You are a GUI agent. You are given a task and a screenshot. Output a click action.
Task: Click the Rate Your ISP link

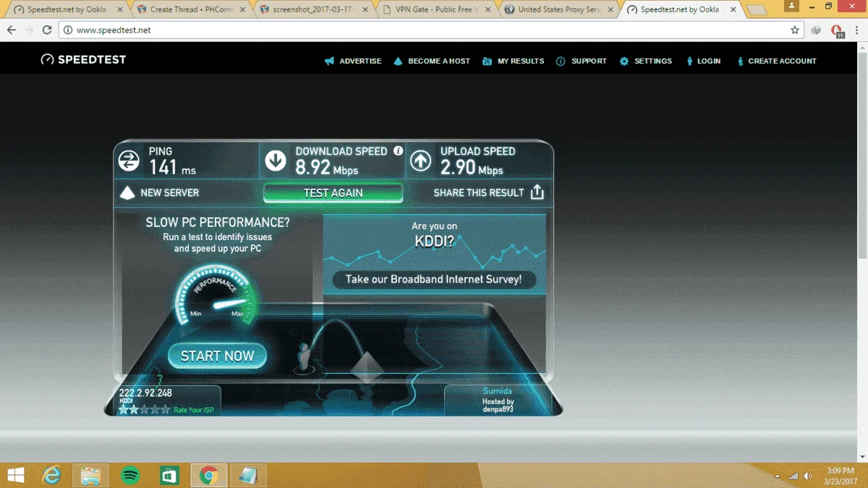tap(194, 410)
